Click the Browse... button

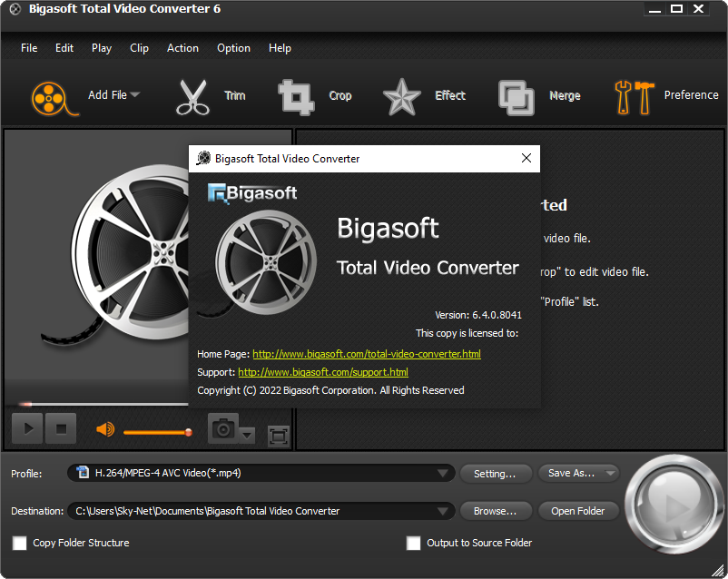495,511
